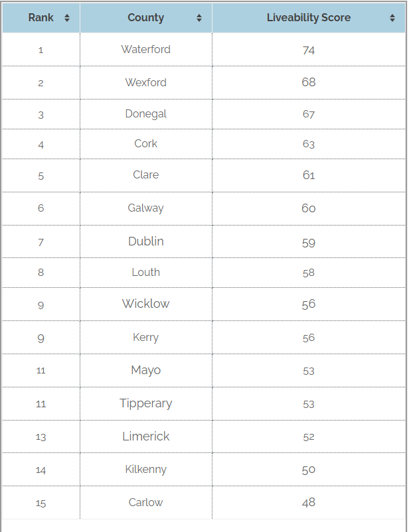The width and height of the screenshot is (409, 532).
Task: Select the Donegal row county cell
Action: click(x=146, y=114)
